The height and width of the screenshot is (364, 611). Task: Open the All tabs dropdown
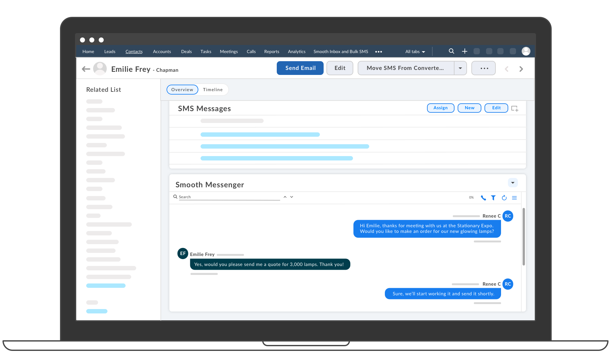click(x=415, y=52)
